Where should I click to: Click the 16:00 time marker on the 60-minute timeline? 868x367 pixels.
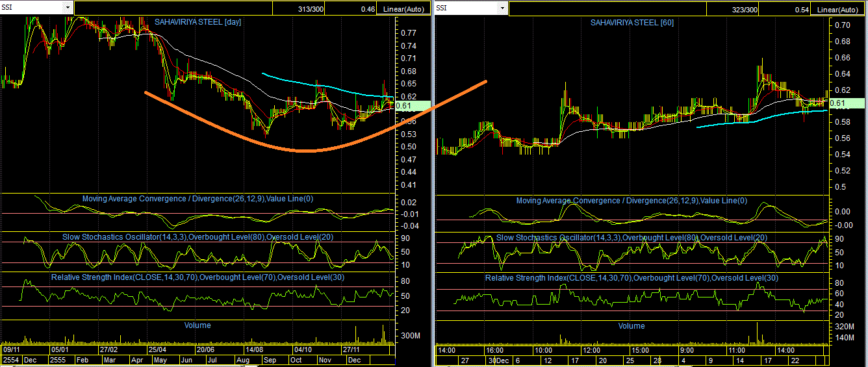494,349
